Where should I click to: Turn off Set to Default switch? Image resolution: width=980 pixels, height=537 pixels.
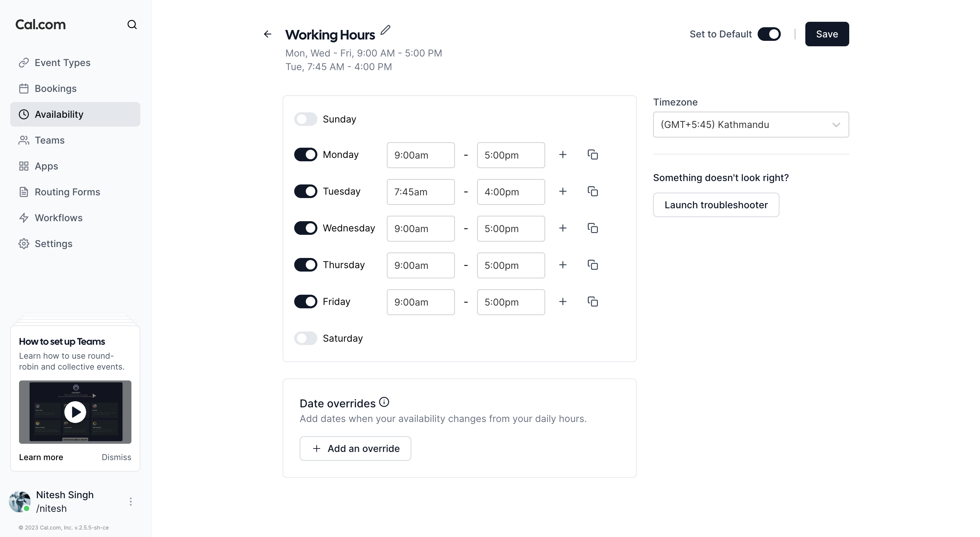pyautogui.click(x=769, y=34)
